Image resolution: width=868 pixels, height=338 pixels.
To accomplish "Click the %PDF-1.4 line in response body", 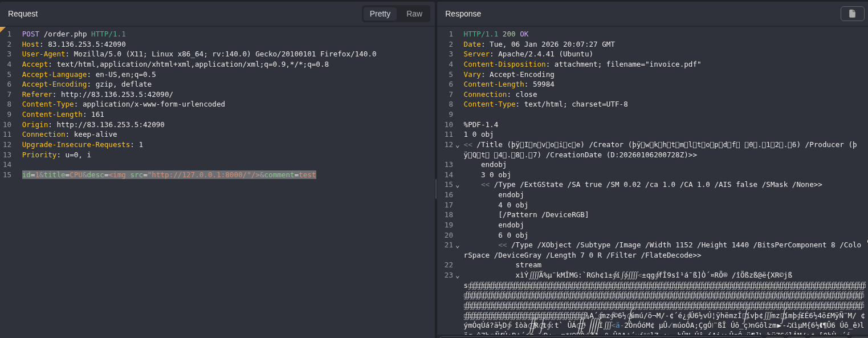I will click(x=480, y=125).
